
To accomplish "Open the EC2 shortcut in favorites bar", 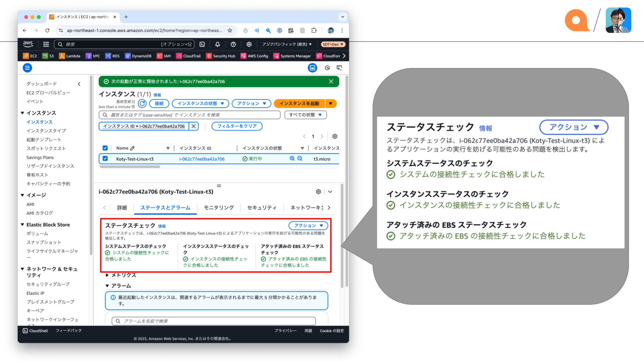I will coord(30,56).
